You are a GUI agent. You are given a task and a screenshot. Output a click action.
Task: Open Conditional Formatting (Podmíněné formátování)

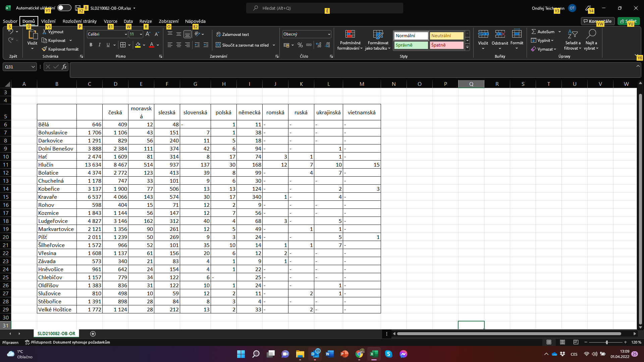point(350,40)
